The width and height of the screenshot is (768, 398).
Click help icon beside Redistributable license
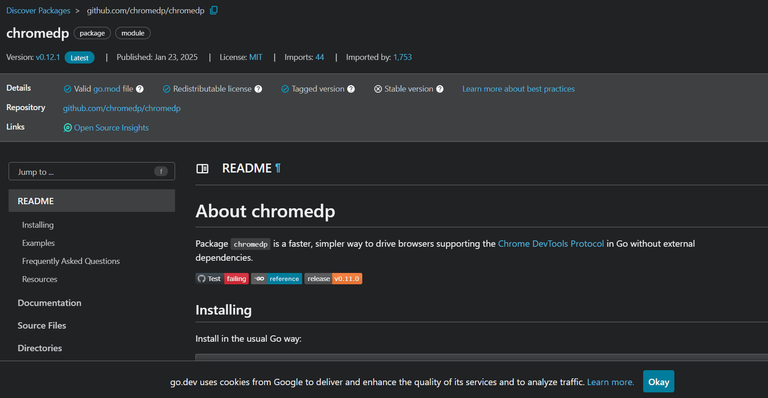pyautogui.click(x=258, y=89)
